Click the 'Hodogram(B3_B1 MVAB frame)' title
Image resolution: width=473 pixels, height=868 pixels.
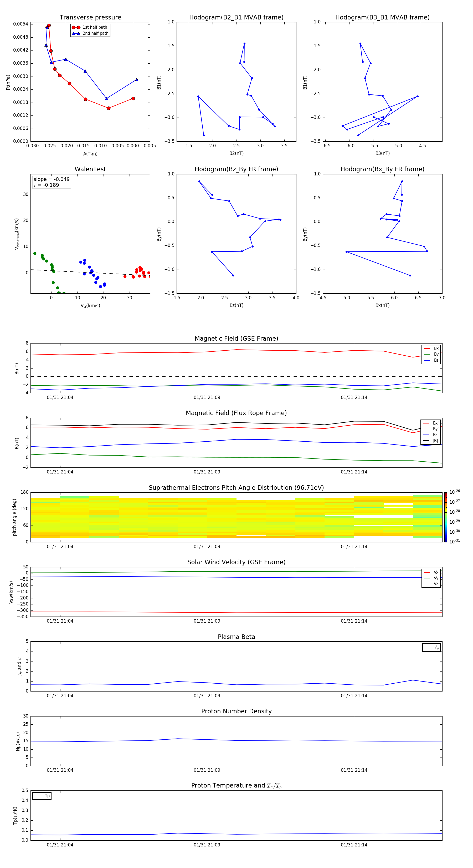click(382, 18)
